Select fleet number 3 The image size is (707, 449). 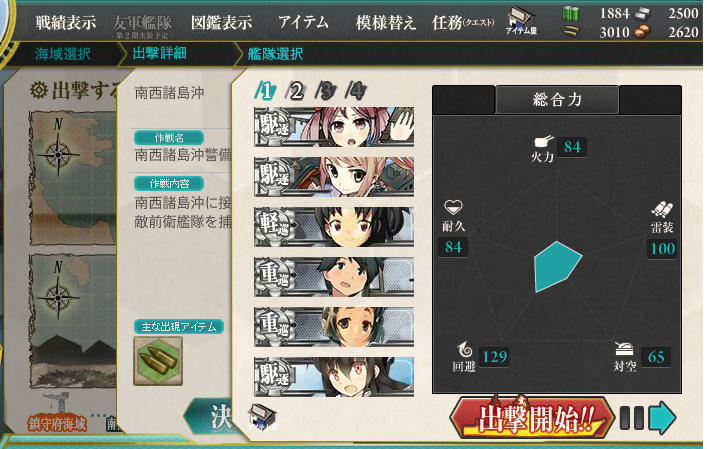326,91
